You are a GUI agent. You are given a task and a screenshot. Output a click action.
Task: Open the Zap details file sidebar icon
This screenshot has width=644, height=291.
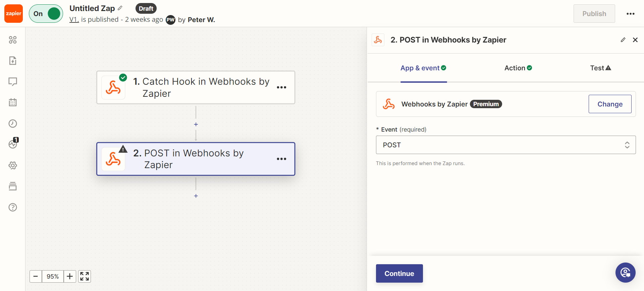pos(13,61)
